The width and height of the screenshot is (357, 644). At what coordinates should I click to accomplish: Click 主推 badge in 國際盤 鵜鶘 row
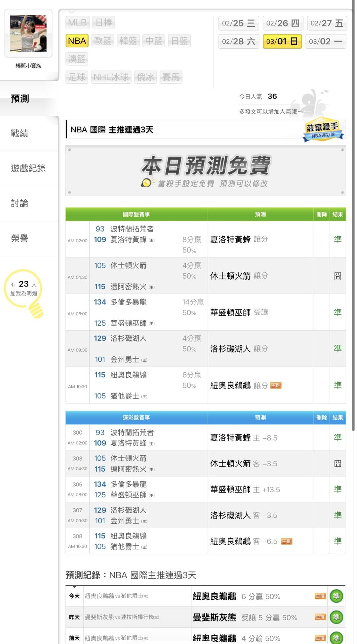[x=276, y=385]
